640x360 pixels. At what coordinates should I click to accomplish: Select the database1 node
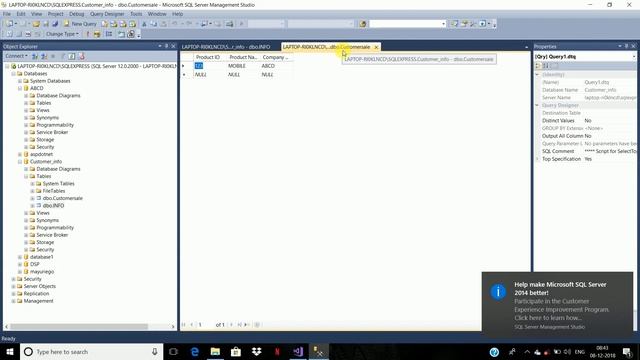coord(42,257)
